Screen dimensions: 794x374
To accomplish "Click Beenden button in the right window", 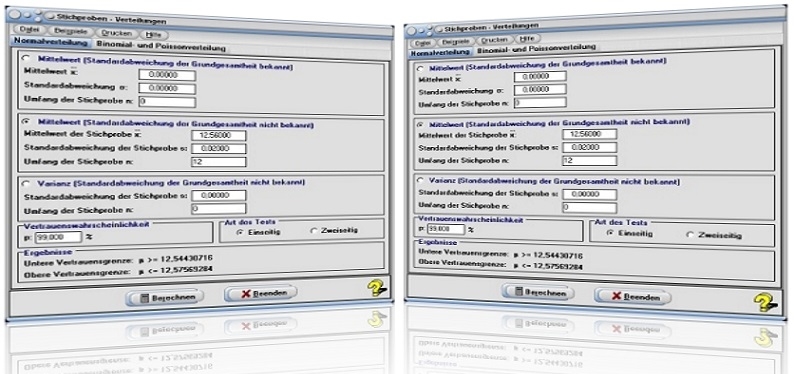I will click(x=633, y=297).
